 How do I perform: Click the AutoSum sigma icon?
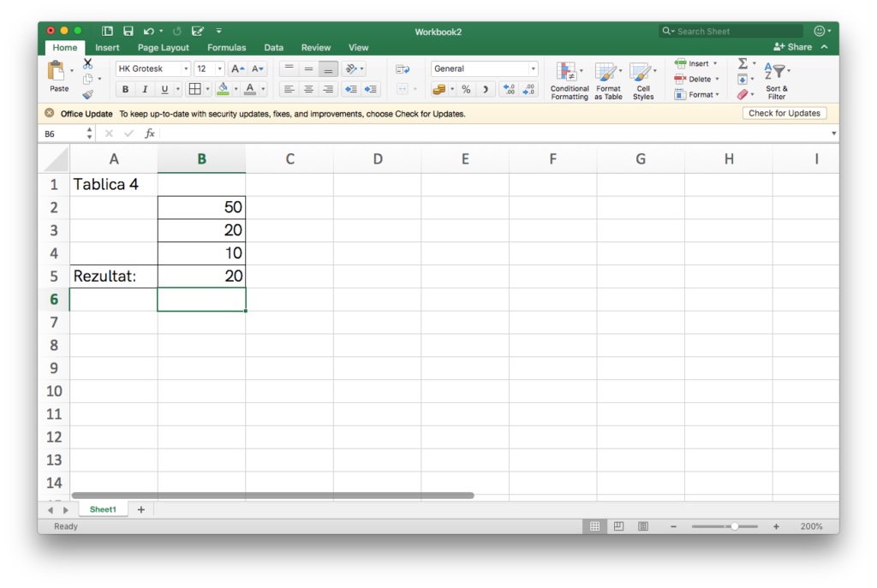(743, 64)
